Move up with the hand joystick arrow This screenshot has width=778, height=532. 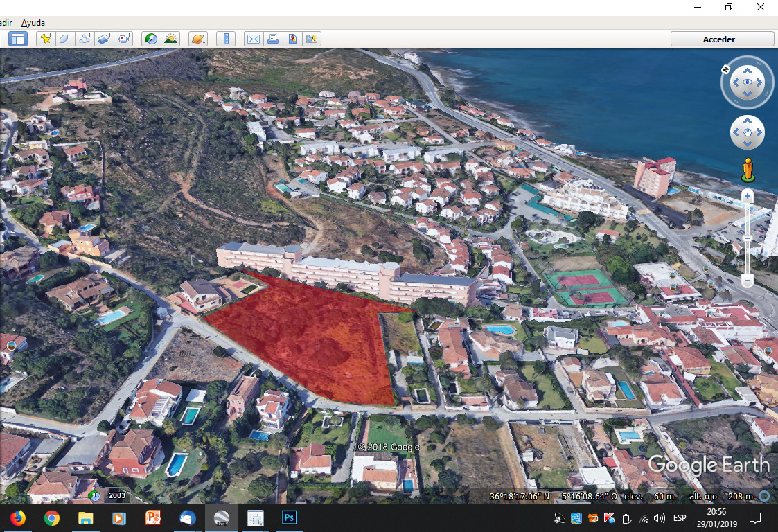pyautogui.click(x=748, y=121)
